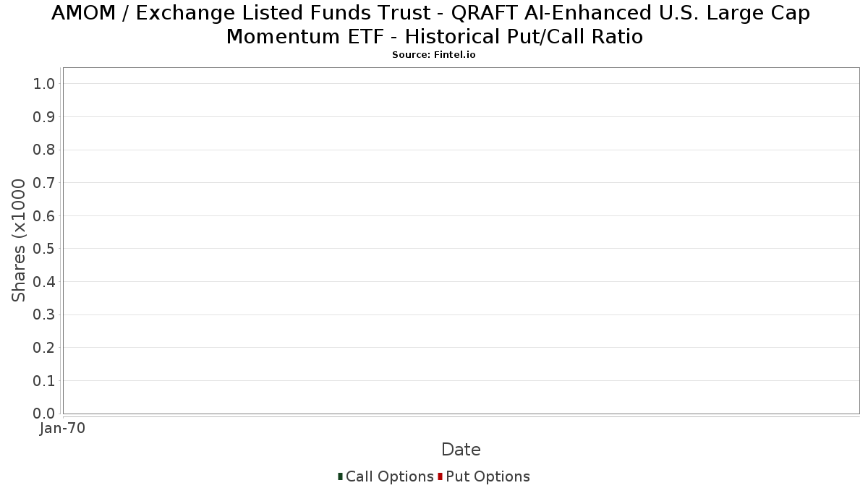Click the 0.3 y-axis tick label

tap(44, 314)
